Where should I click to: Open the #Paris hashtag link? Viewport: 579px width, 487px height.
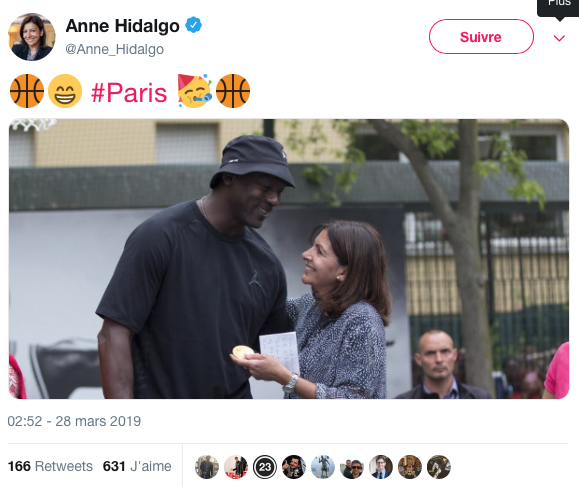[x=129, y=92]
